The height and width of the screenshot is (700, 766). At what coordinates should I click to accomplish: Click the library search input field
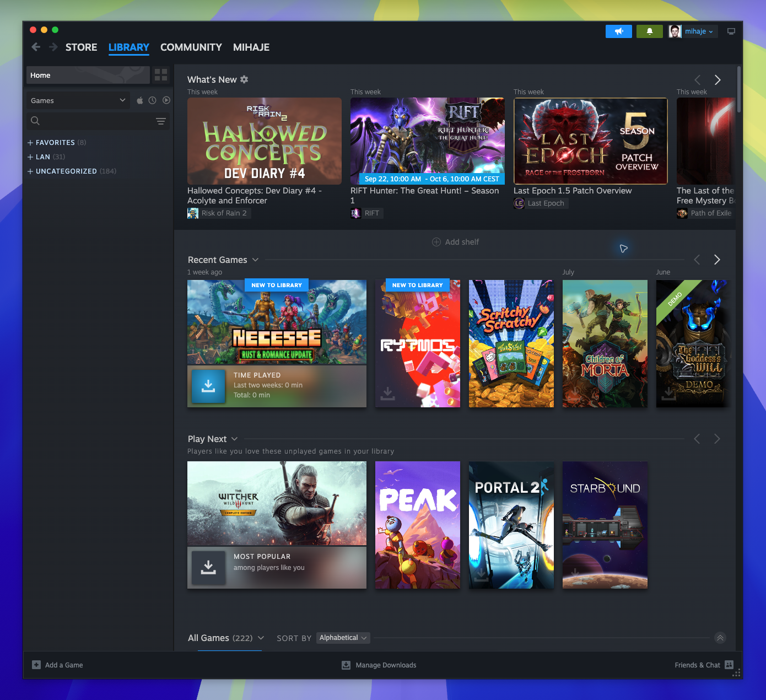point(98,121)
